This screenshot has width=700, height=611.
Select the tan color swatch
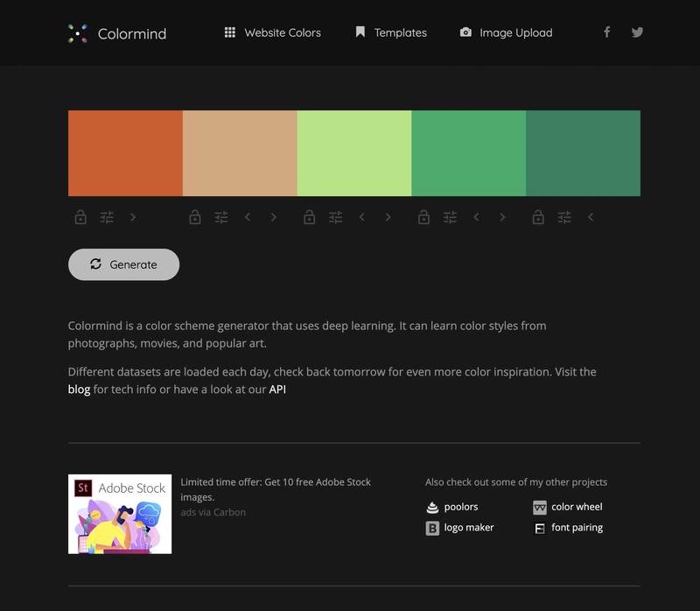coord(240,153)
